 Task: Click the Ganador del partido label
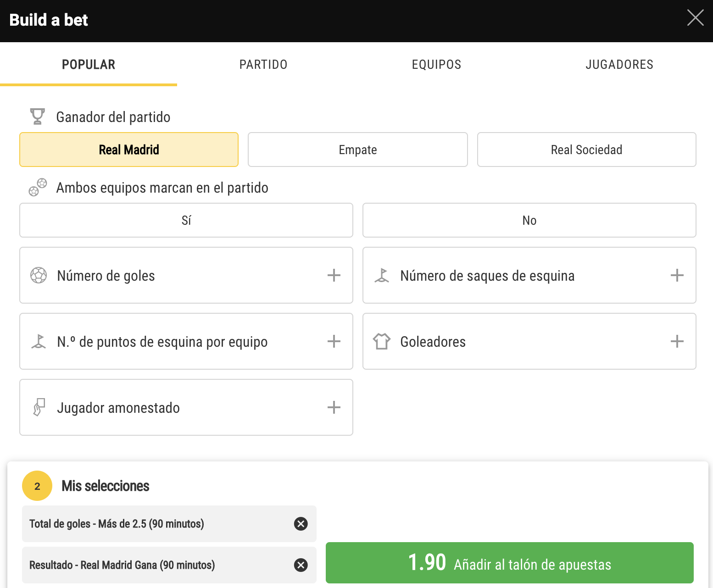point(113,117)
